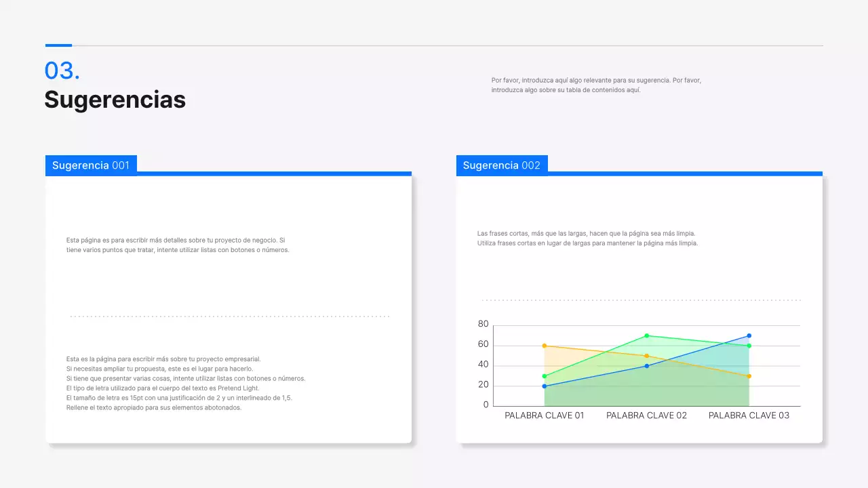Select the yellow data point at PALABRA CLAVE 01
The image size is (868, 488).
544,346
